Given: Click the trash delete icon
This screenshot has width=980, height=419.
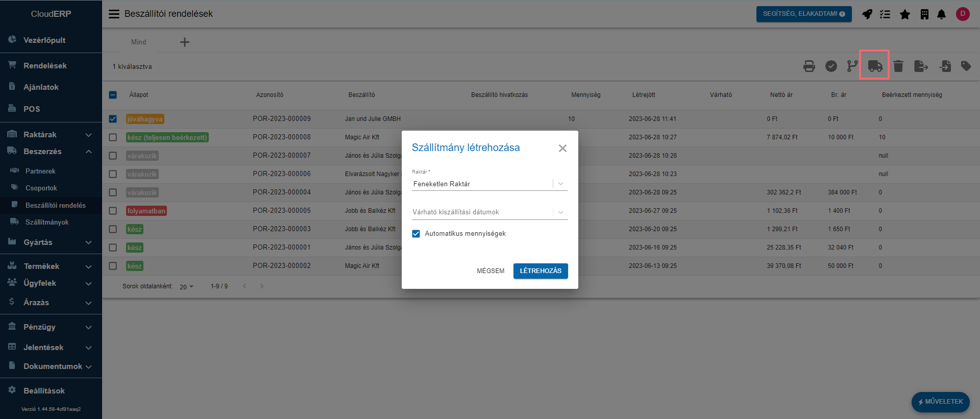Looking at the screenshot, I should (x=898, y=66).
